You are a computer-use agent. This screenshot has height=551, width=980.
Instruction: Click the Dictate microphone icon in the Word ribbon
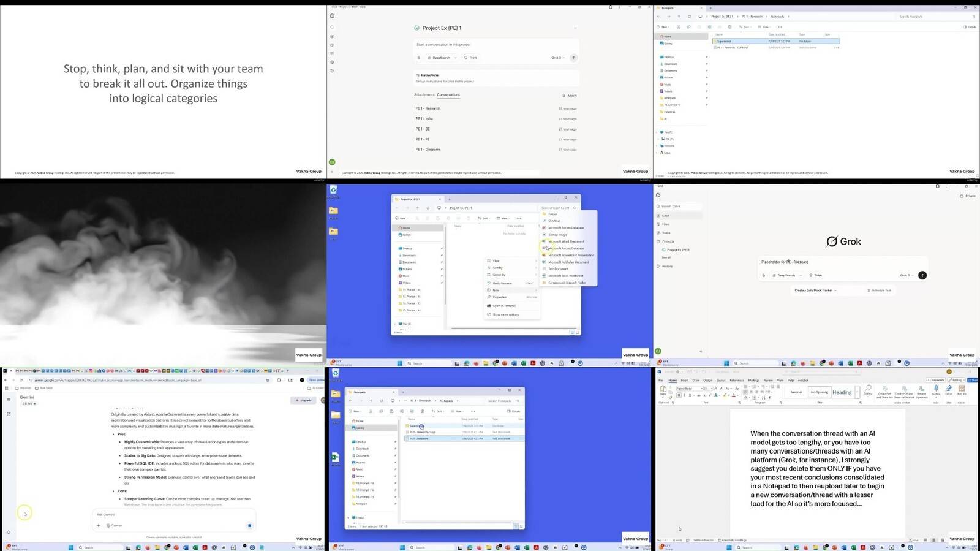935,389
